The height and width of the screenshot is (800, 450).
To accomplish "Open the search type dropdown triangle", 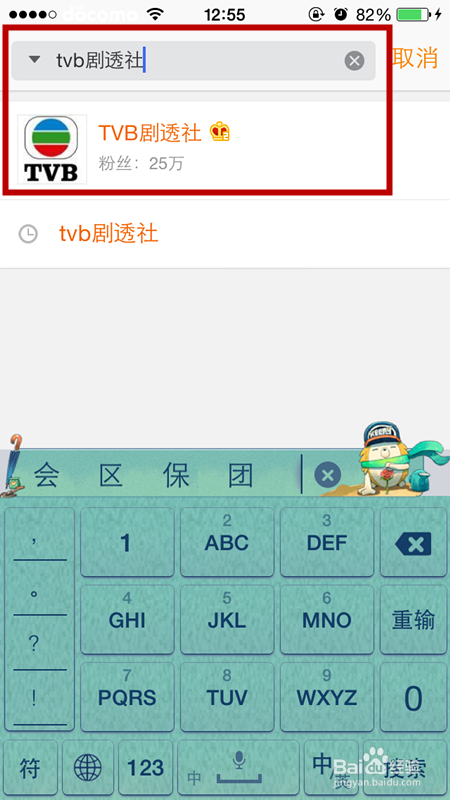I will click(34, 60).
